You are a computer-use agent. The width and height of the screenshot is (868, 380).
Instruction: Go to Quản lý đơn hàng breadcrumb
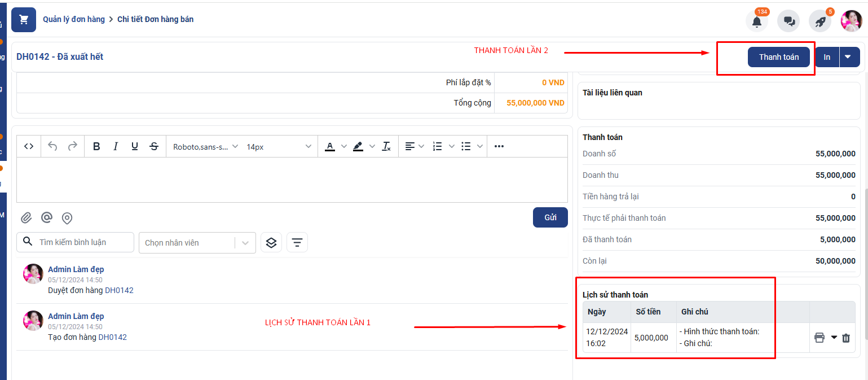pyautogui.click(x=74, y=19)
